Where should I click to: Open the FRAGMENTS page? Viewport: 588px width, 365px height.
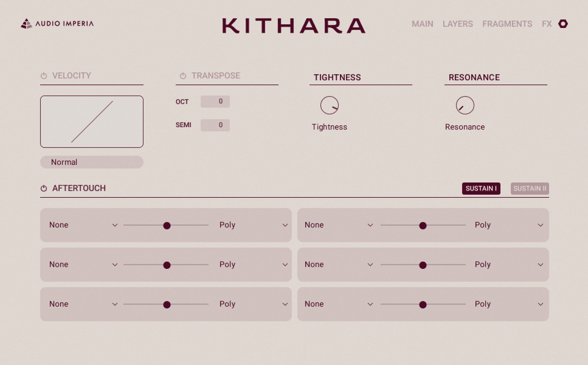507,24
